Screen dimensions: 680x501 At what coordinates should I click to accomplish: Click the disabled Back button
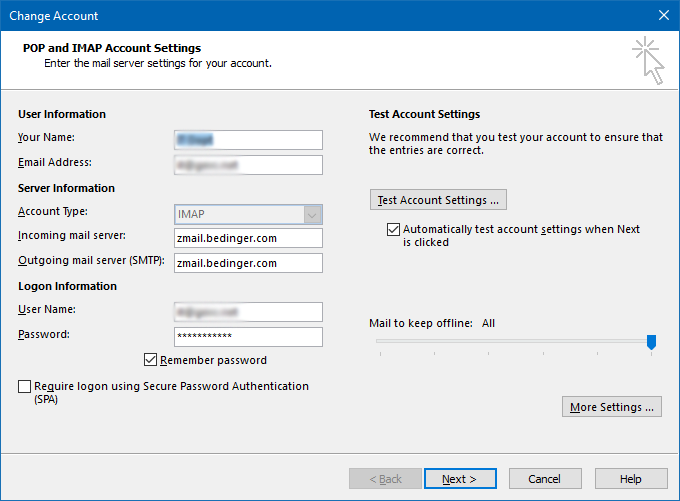385,478
